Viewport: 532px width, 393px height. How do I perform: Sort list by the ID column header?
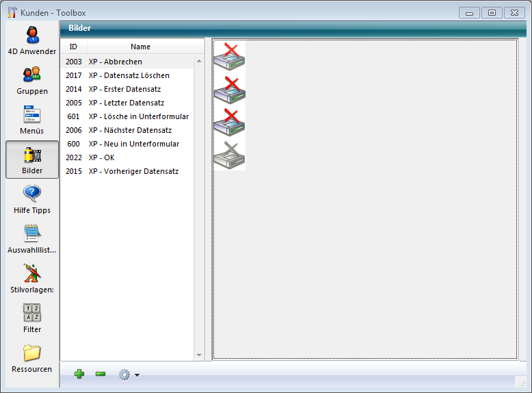tap(73, 47)
